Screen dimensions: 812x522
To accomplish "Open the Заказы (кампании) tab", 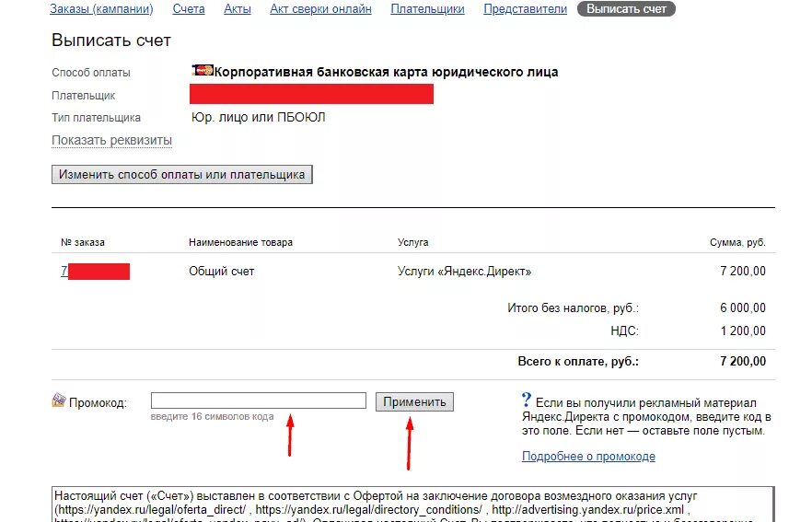I will point(101,9).
